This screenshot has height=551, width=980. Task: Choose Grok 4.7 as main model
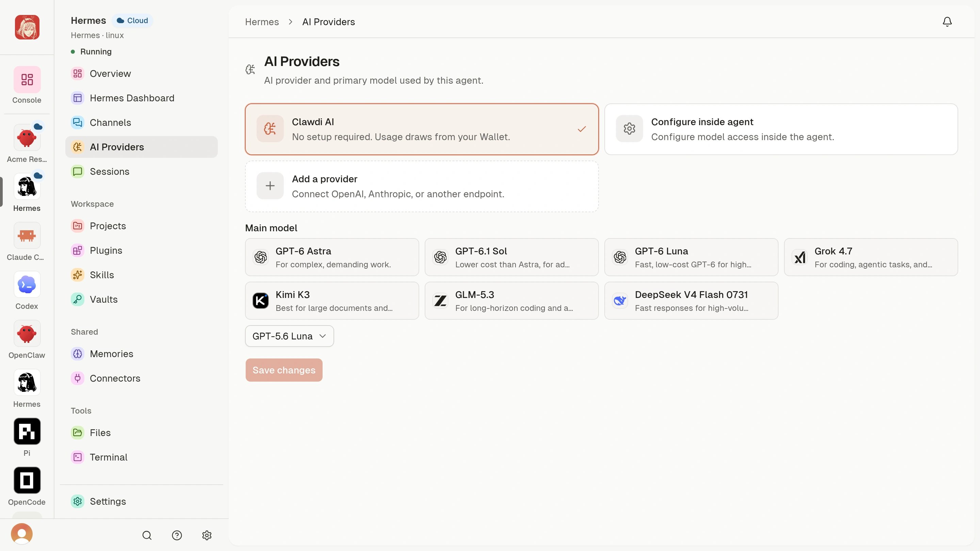coord(871,257)
